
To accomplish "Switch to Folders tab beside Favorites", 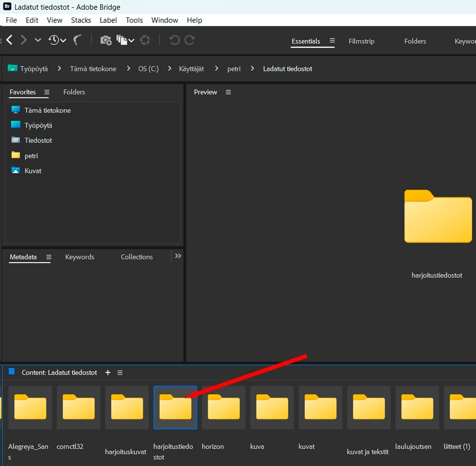I will tap(74, 92).
